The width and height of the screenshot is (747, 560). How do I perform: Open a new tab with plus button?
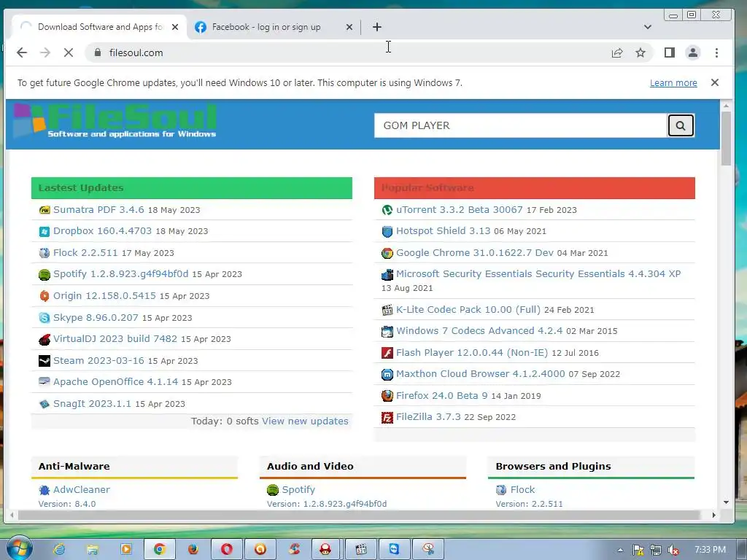click(x=377, y=27)
